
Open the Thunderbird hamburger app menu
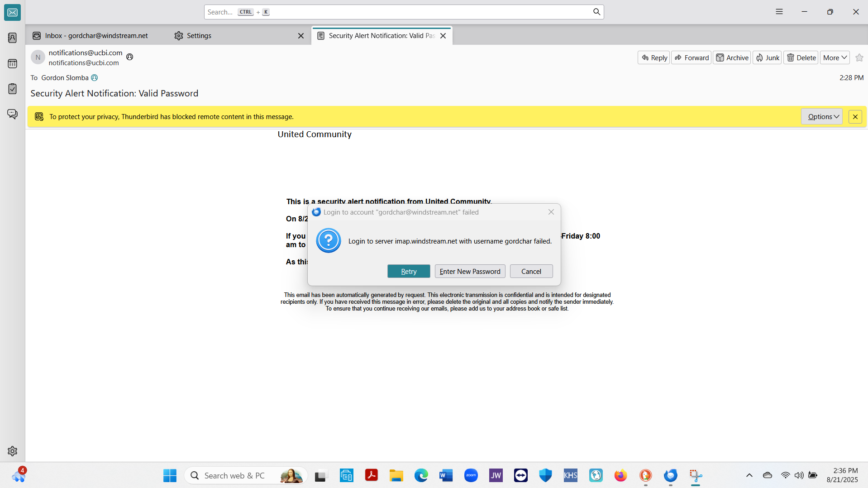point(779,12)
